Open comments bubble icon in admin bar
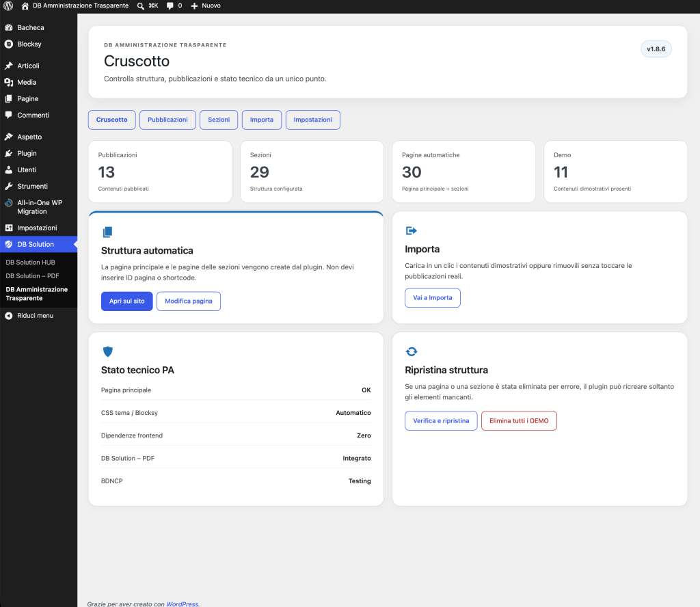The width and height of the screenshot is (700, 607). point(170,5)
